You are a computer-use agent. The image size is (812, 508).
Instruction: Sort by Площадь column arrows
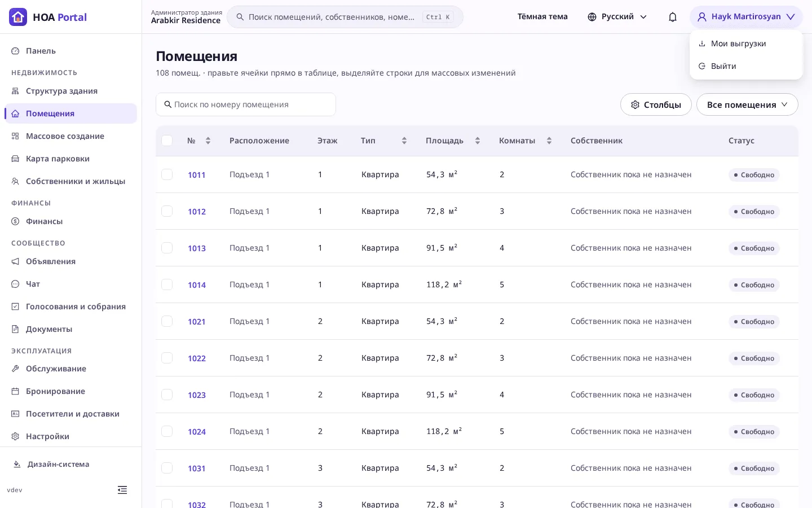pyautogui.click(x=478, y=141)
